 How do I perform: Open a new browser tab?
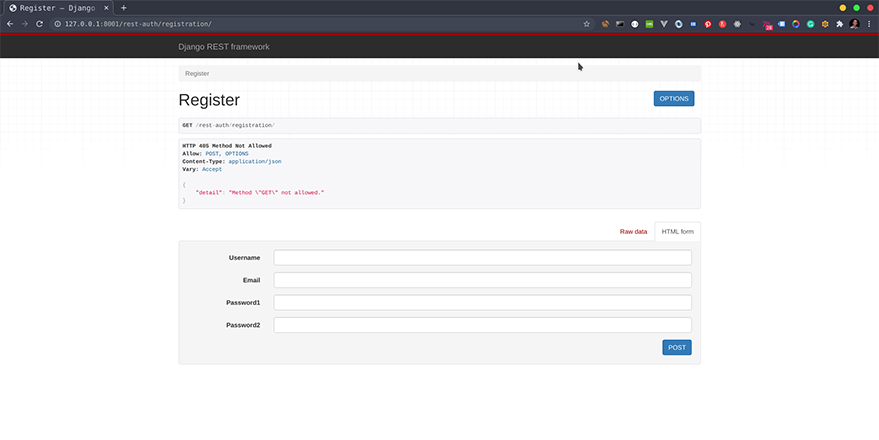click(123, 8)
